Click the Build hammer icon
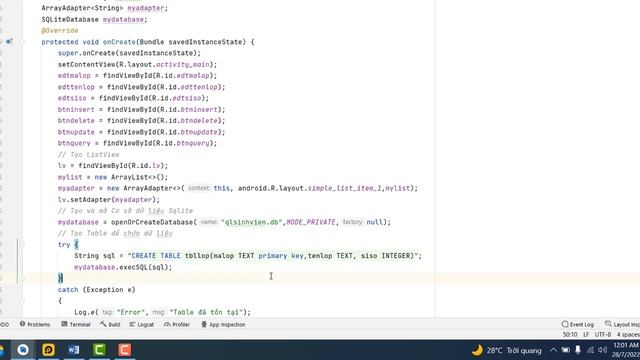The height and width of the screenshot is (360, 640). tap(103, 324)
